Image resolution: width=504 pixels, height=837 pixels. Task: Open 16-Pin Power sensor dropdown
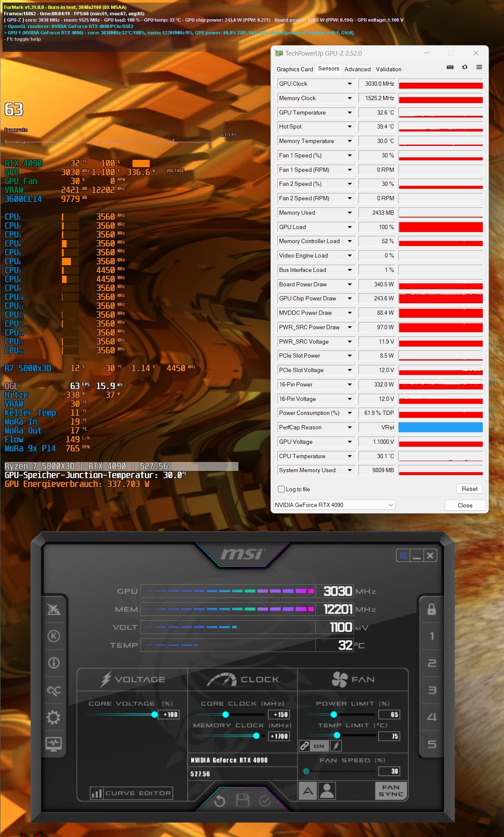click(350, 385)
